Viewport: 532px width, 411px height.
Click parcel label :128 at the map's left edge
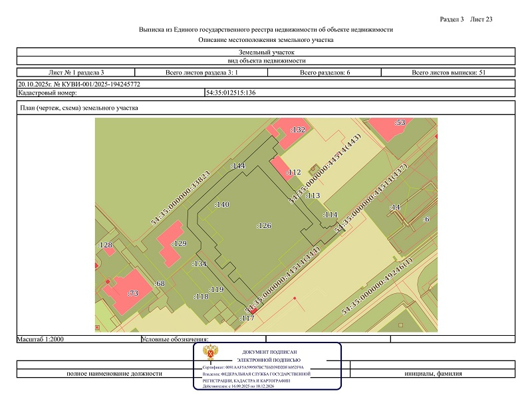(x=105, y=246)
